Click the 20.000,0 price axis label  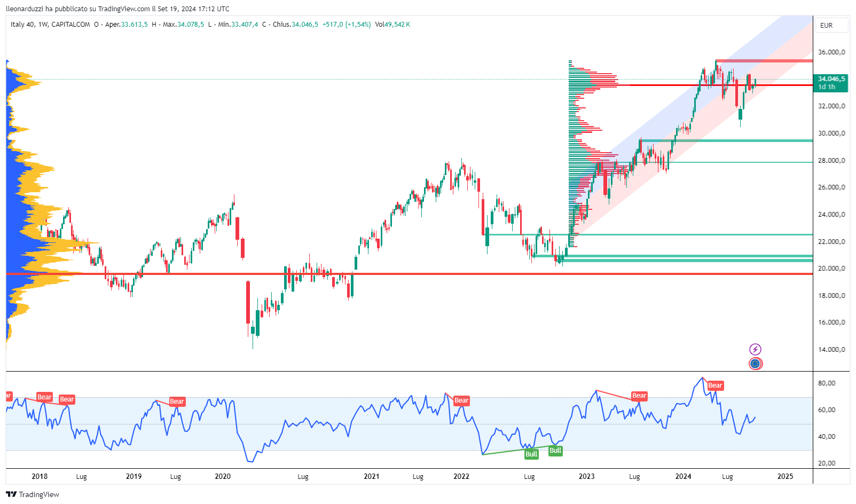pyautogui.click(x=831, y=269)
